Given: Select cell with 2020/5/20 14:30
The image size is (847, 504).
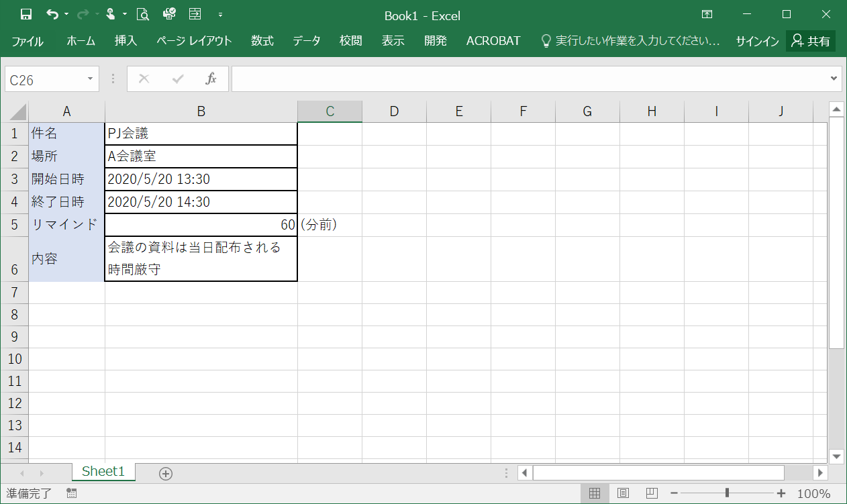Looking at the screenshot, I should [201, 202].
